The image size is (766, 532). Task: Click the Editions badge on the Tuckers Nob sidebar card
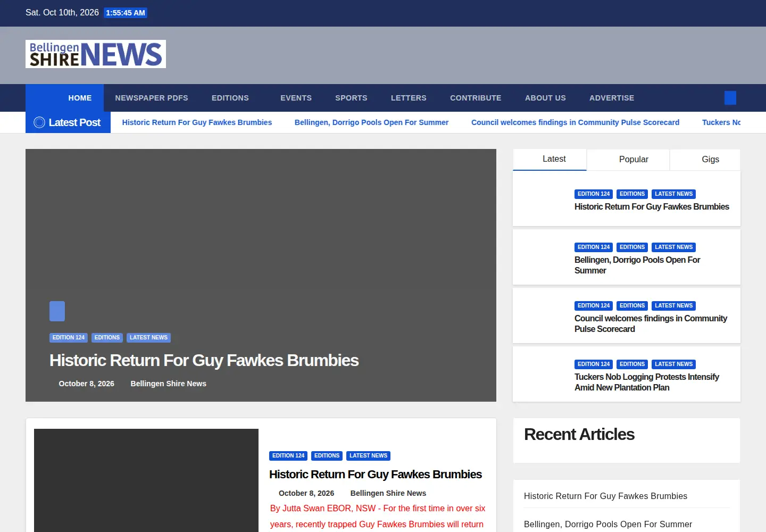click(632, 364)
